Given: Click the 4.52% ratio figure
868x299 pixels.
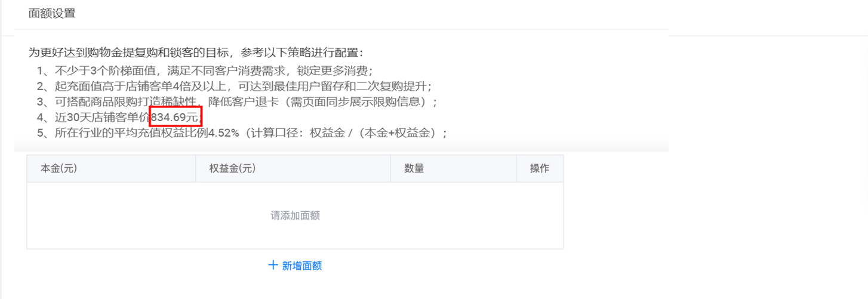Looking at the screenshot, I should tap(223, 132).
